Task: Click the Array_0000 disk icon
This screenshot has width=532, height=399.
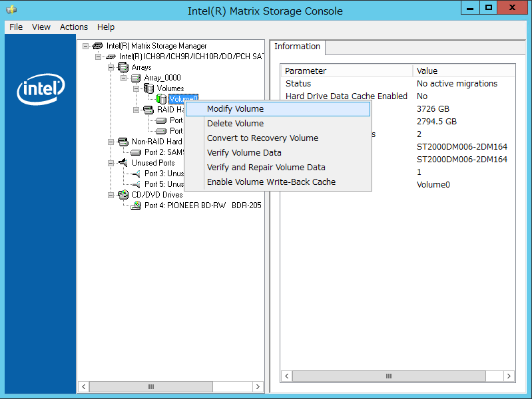Action: coord(136,78)
